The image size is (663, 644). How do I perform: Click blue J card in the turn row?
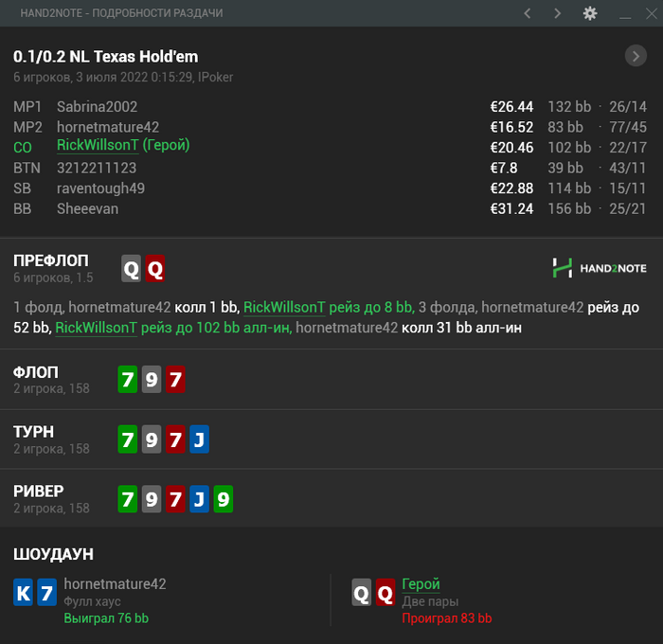[199, 439]
